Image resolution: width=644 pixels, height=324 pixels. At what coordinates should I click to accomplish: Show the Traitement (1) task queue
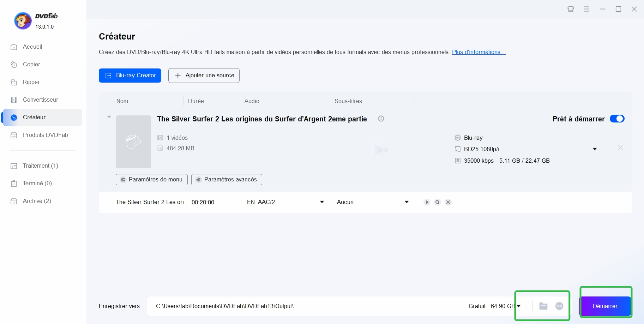(40, 166)
